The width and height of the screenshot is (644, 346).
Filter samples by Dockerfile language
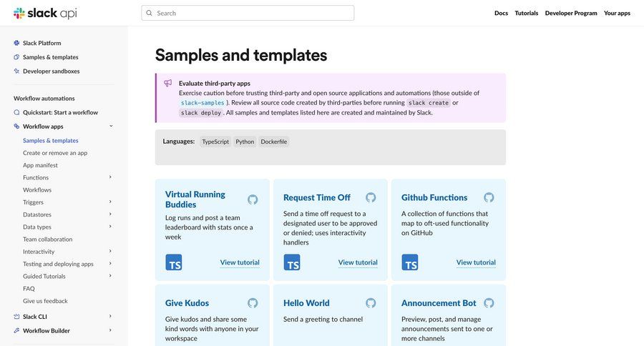pos(274,142)
